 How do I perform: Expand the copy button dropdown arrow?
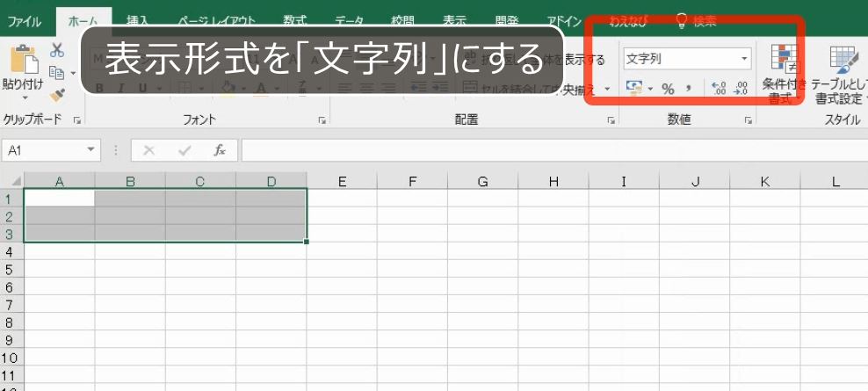[73, 73]
